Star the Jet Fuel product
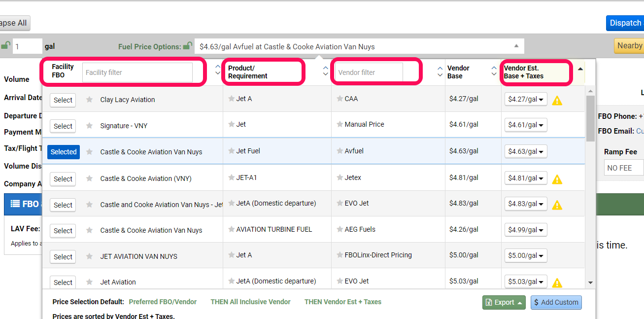The width and height of the screenshot is (644, 319). coord(232,151)
